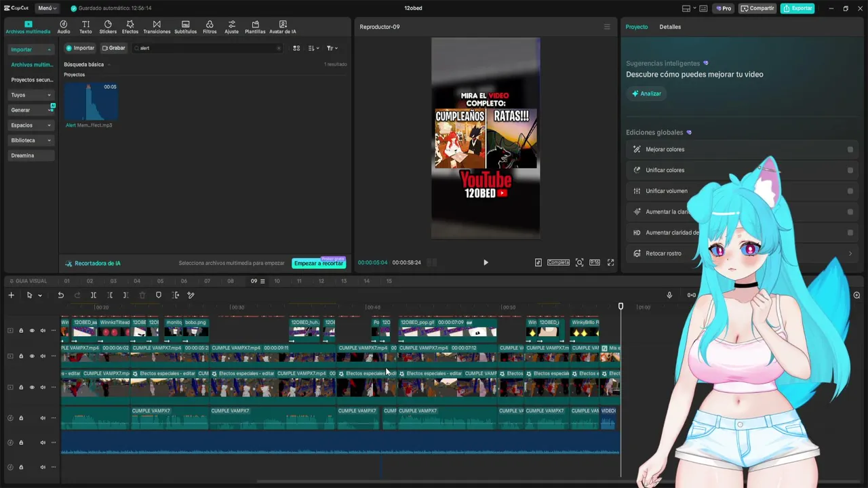Viewport: 868px width, 488px height.
Task: Click the microphone voice-over record icon
Action: [669, 295]
